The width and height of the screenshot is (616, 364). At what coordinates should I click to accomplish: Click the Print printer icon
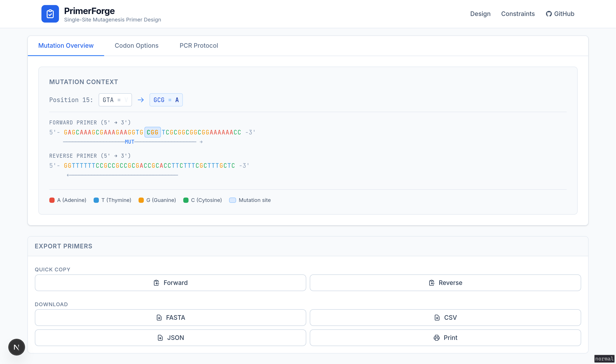[x=436, y=338]
